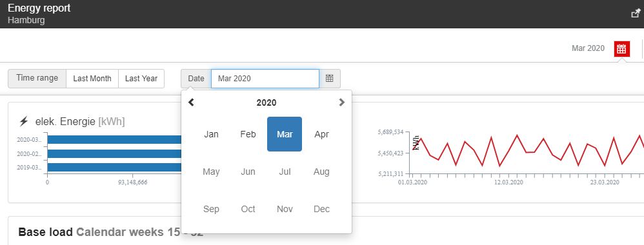Click the Time range label button
Screen dimensions: 644x245
pos(37,79)
